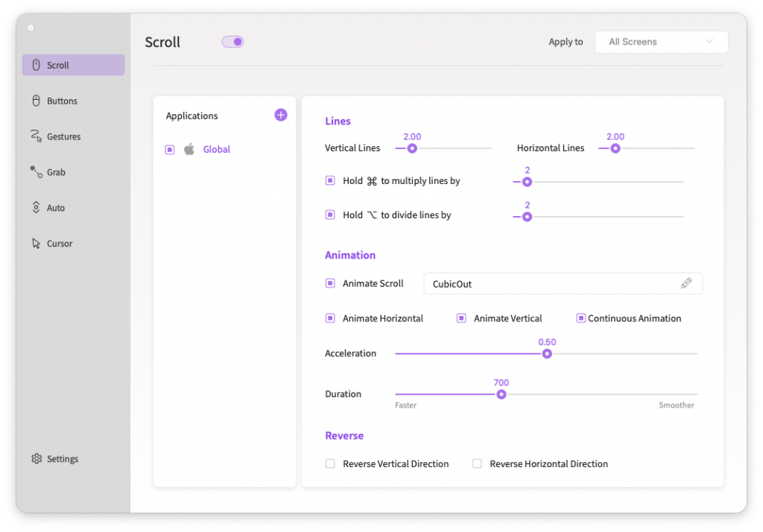Click the window close button
This screenshot has width=763, height=532.
click(x=31, y=28)
